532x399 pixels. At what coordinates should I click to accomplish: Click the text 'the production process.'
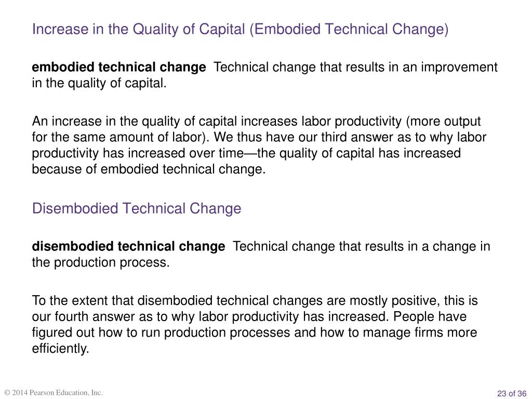point(101,262)
